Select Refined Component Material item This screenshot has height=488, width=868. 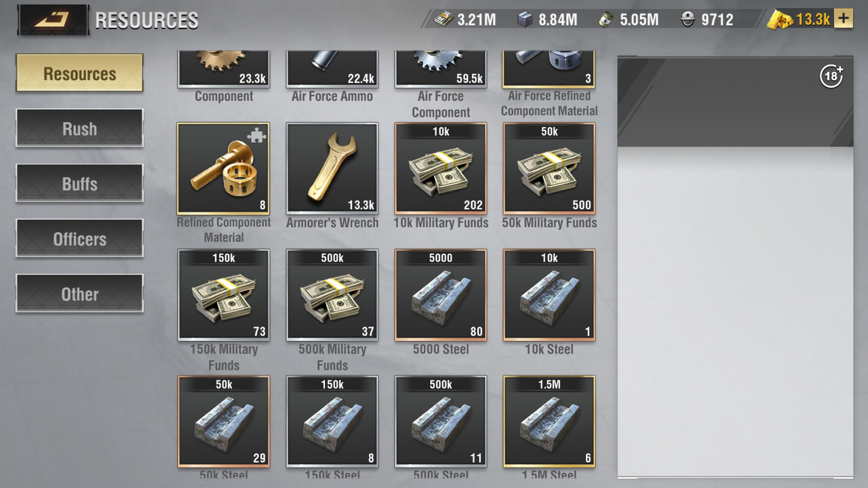[223, 168]
